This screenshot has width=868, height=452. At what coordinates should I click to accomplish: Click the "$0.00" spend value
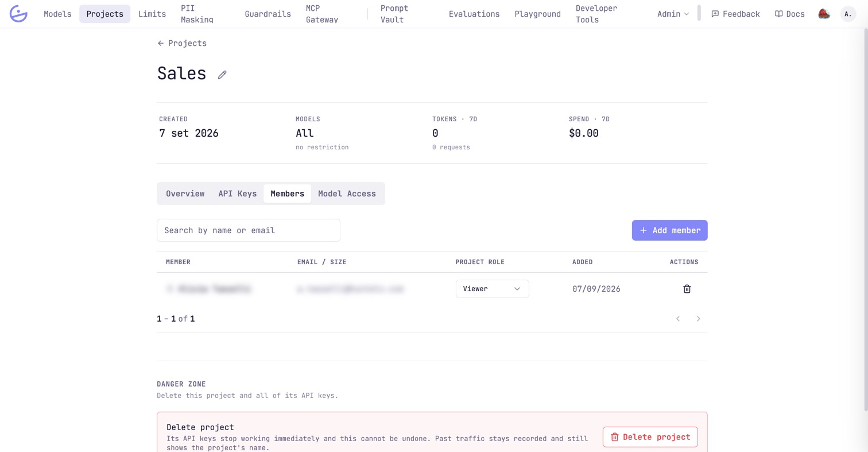583,133
